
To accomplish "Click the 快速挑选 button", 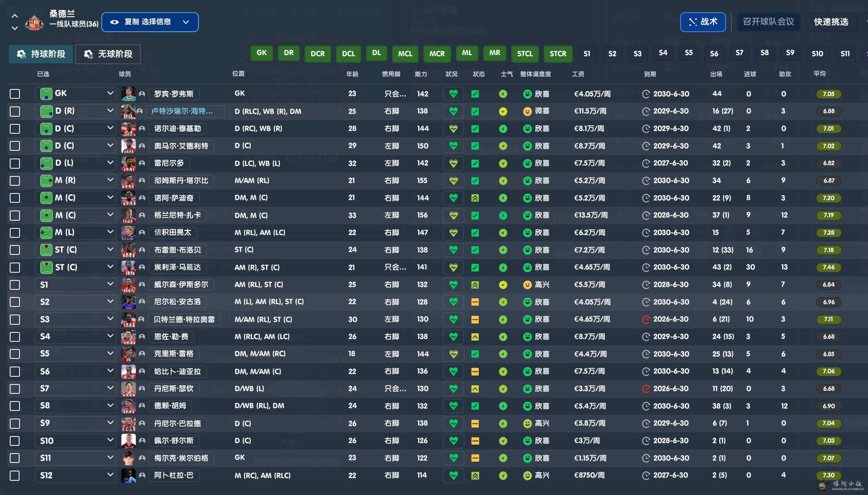I will click(831, 22).
